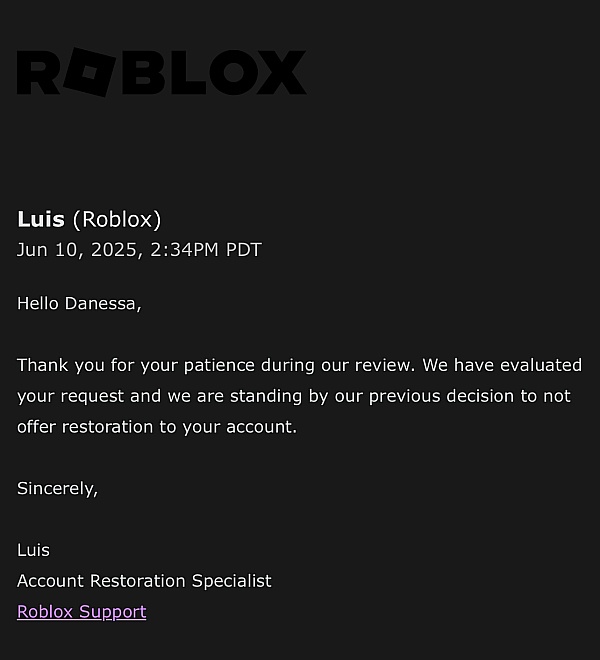Click the Account Restoration Specialist title

click(144, 581)
